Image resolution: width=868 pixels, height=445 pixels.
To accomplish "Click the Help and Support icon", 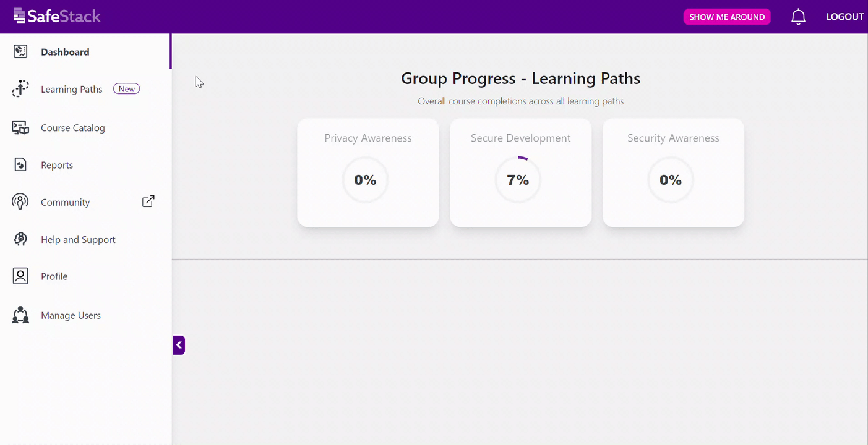I will pyautogui.click(x=20, y=239).
